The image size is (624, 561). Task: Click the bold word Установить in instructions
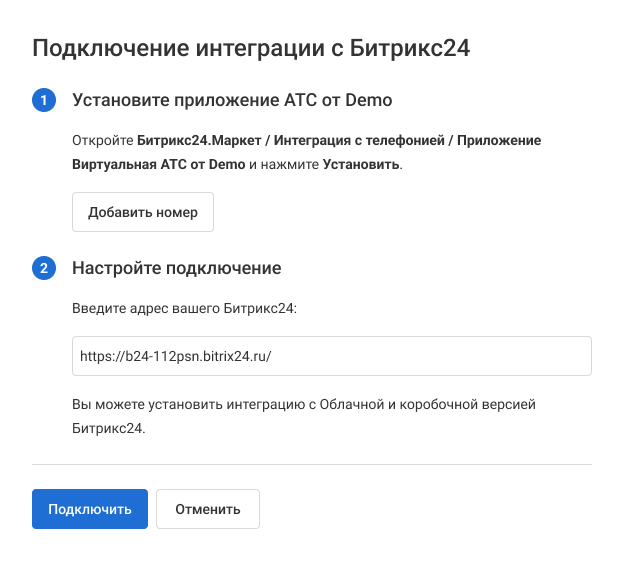(x=361, y=164)
